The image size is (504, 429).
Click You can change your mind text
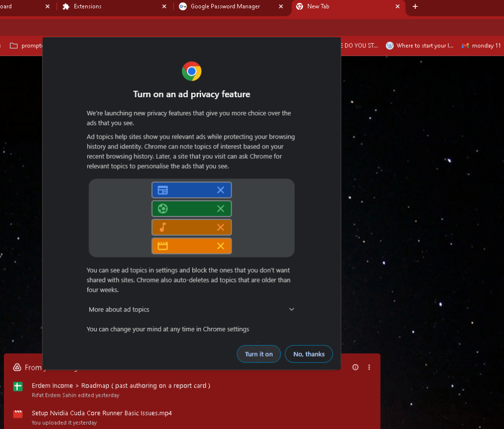[168, 329]
